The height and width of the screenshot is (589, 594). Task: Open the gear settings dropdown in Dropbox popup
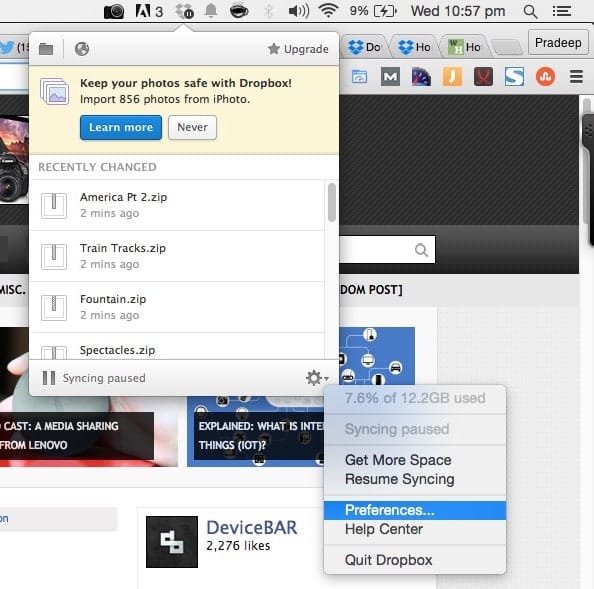(317, 378)
